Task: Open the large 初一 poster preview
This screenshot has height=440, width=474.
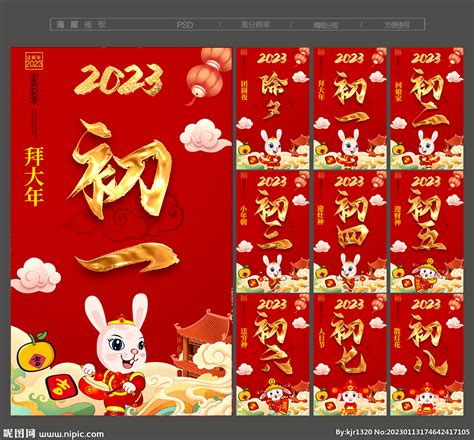Action: 121,231
